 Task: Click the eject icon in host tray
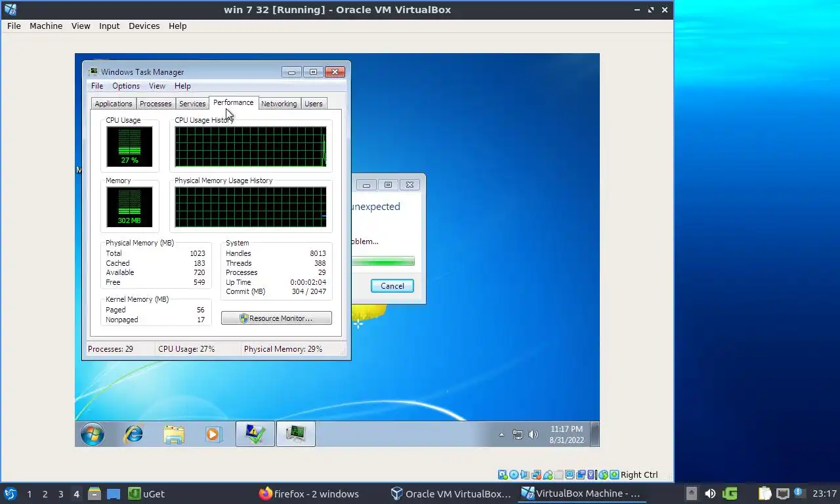[x=691, y=493]
